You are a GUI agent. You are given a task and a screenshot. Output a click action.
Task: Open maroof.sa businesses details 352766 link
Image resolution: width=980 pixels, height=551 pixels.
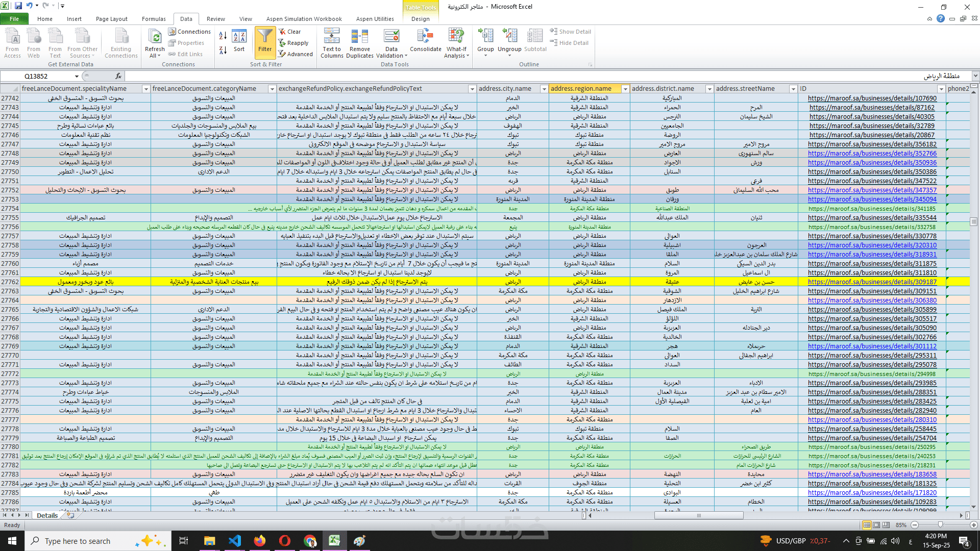click(872, 154)
